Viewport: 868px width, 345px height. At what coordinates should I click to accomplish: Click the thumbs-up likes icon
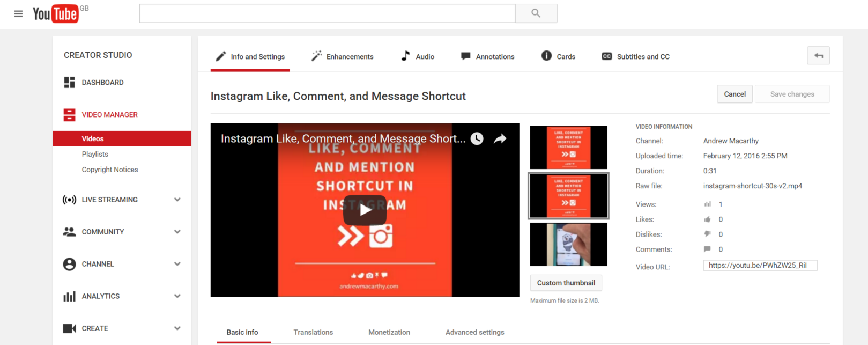click(x=707, y=219)
